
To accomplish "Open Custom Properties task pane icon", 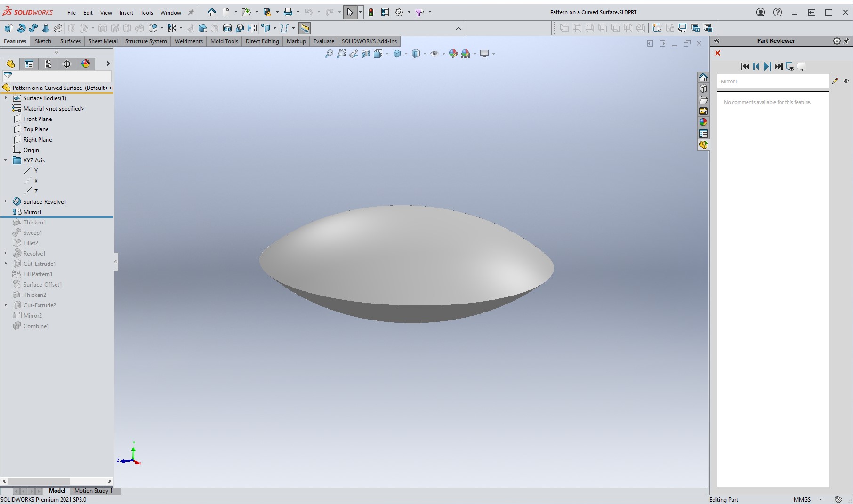I will [x=703, y=134].
